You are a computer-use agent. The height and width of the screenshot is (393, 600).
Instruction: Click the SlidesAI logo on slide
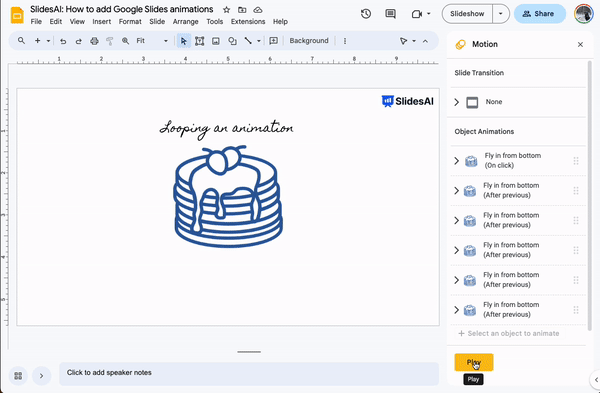[408, 101]
